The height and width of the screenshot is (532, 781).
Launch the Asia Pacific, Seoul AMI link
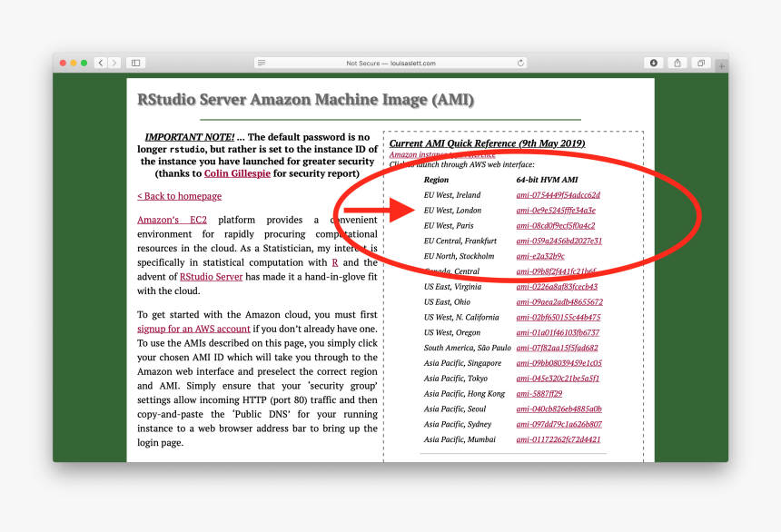tap(559, 409)
